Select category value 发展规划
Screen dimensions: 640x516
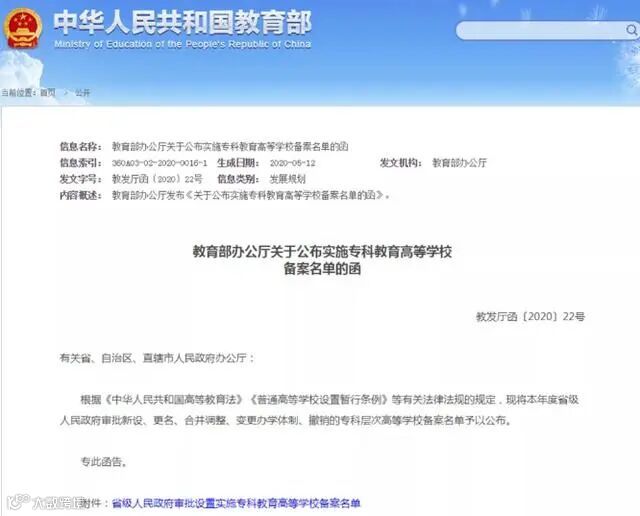point(287,179)
